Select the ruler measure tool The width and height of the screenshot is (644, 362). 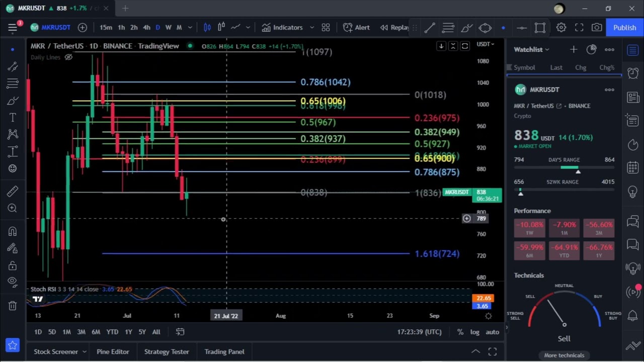[x=13, y=191]
